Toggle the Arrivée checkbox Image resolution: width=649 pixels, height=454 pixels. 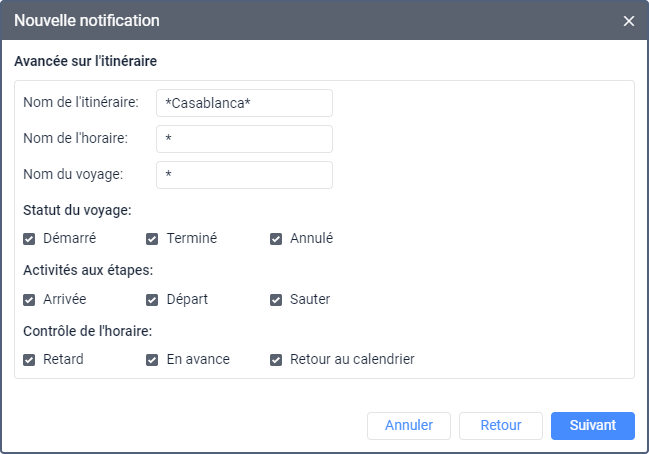pyautogui.click(x=30, y=299)
